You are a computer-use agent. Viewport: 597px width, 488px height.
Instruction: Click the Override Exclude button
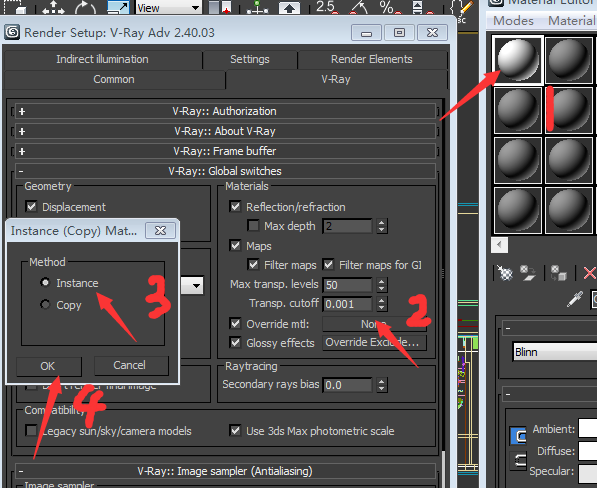(374, 343)
